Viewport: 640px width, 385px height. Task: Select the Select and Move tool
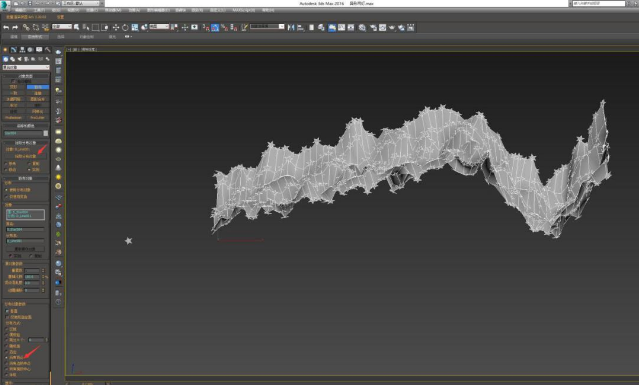[x=116, y=27]
